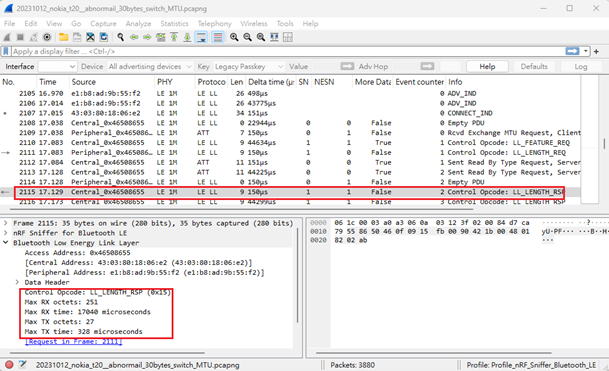The image size is (609, 371).
Task: Click the display filter input field
Action: pyautogui.click(x=287, y=51)
